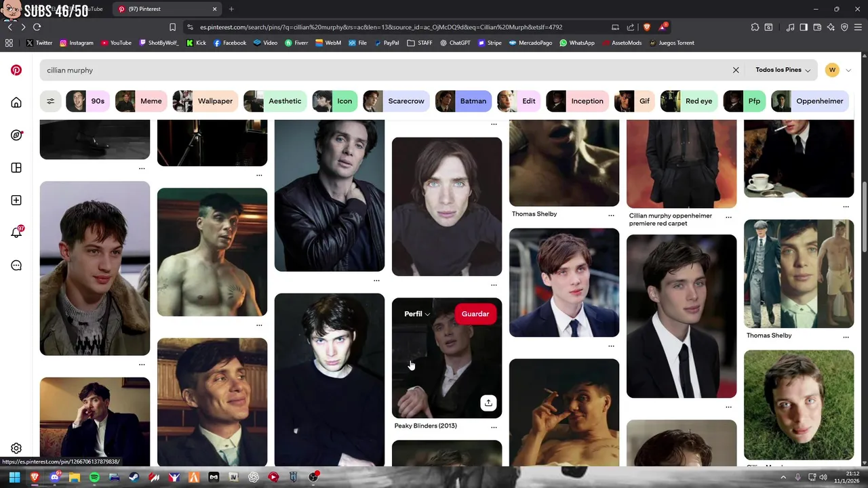Click Guardar on the Peaky Blinders pin
Image resolution: width=868 pixels, height=488 pixels.
(x=475, y=314)
